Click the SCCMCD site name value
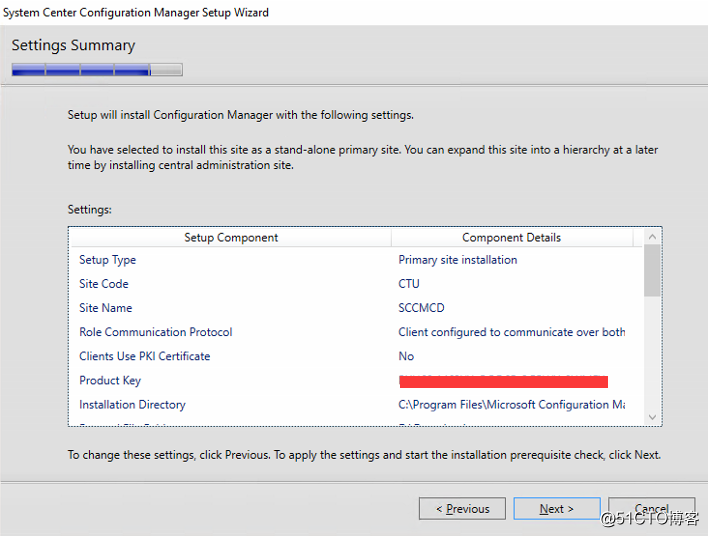The height and width of the screenshot is (537, 709). coord(421,308)
